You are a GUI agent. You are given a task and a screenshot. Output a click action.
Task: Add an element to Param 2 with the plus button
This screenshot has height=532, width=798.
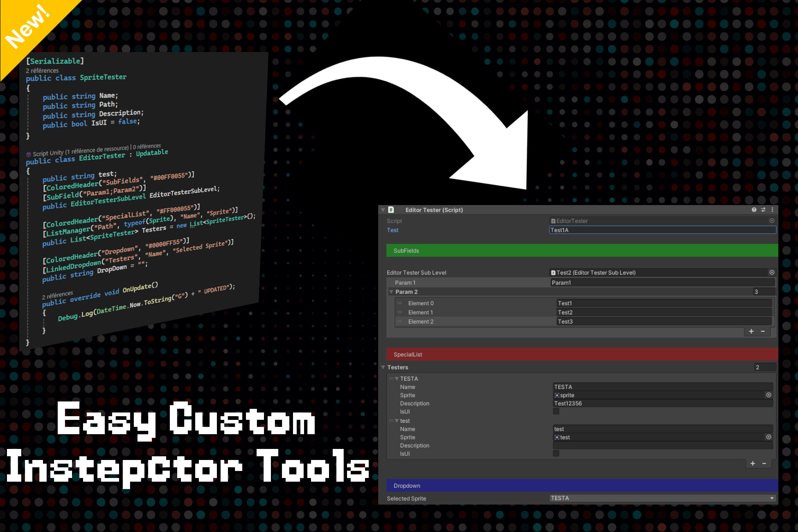tap(751, 331)
